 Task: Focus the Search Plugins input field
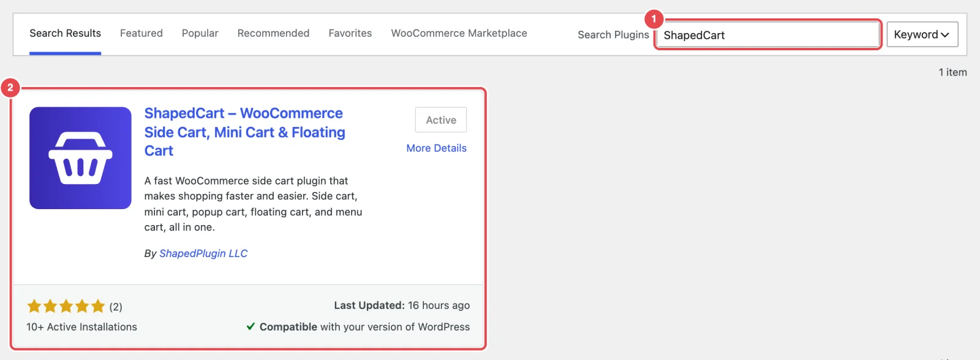(x=768, y=35)
